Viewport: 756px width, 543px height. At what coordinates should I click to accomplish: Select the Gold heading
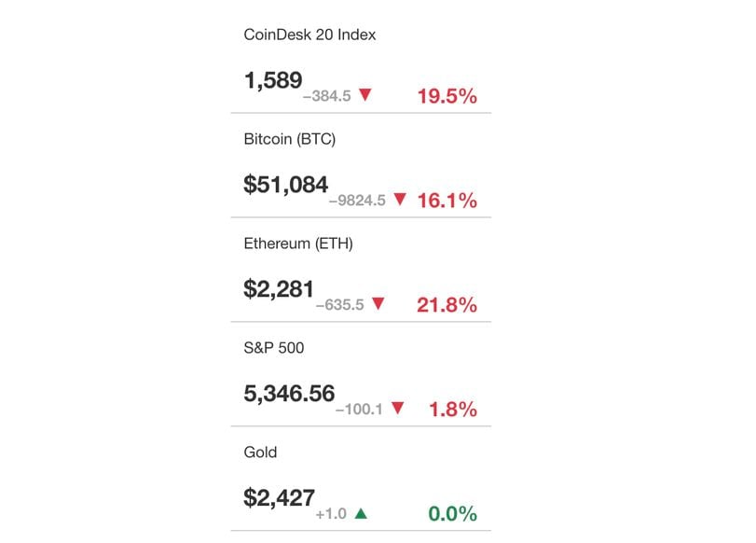coord(260,452)
